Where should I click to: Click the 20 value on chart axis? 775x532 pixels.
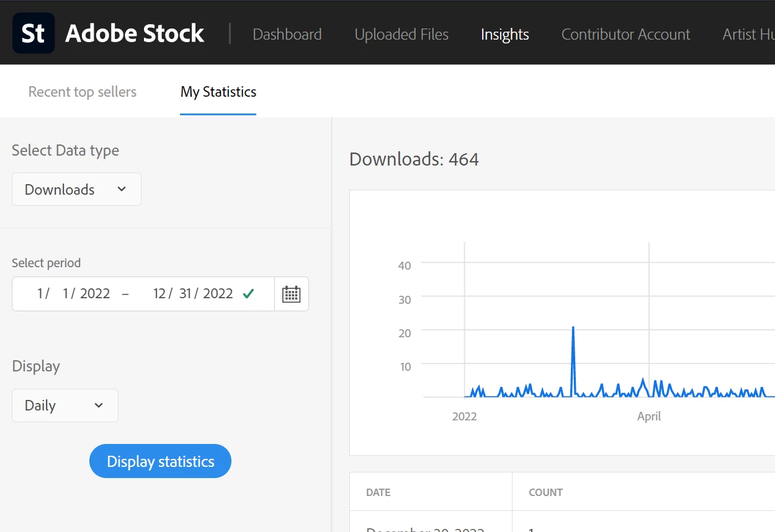point(405,333)
